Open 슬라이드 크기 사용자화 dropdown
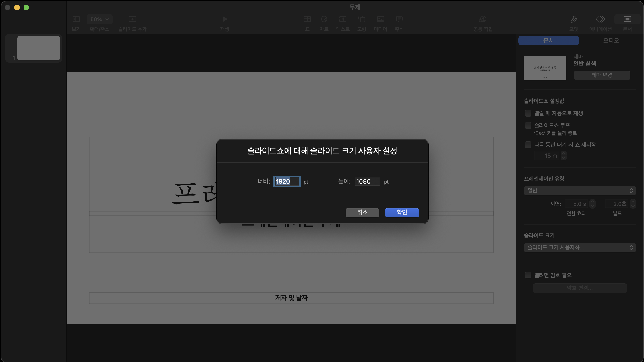Image resolution: width=644 pixels, height=362 pixels. point(580,248)
